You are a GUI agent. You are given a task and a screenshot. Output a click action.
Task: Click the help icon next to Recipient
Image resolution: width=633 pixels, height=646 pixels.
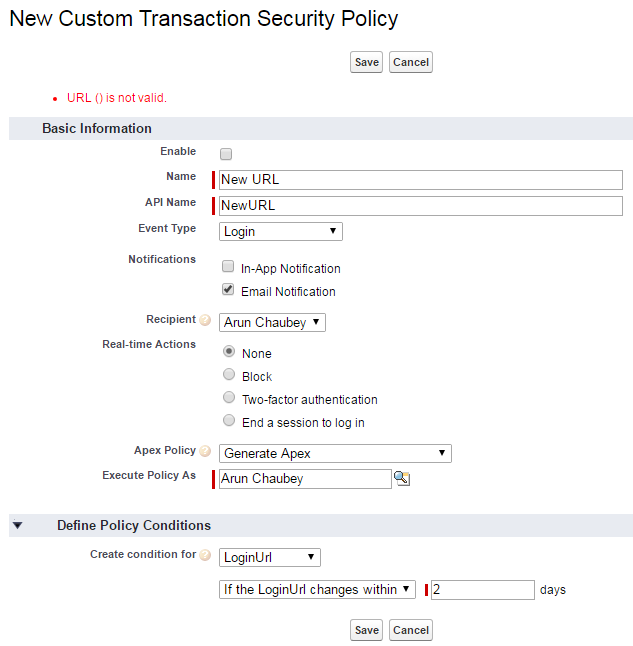point(205,321)
